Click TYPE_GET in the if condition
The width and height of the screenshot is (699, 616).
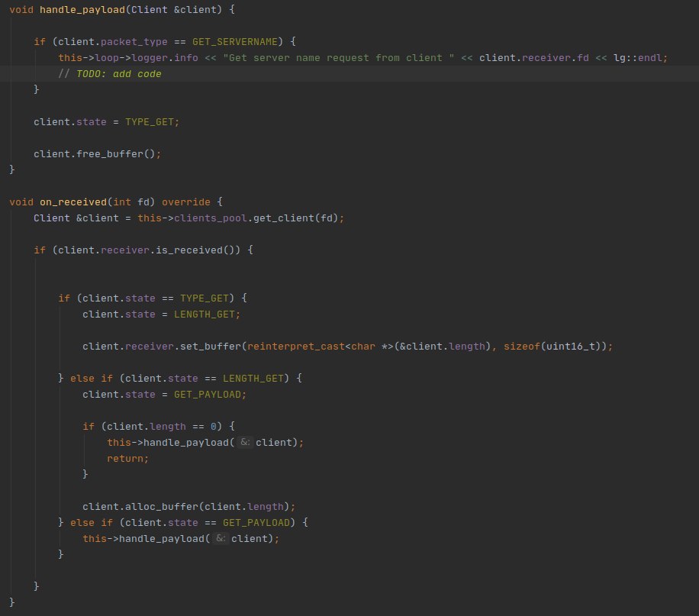[x=205, y=299]
